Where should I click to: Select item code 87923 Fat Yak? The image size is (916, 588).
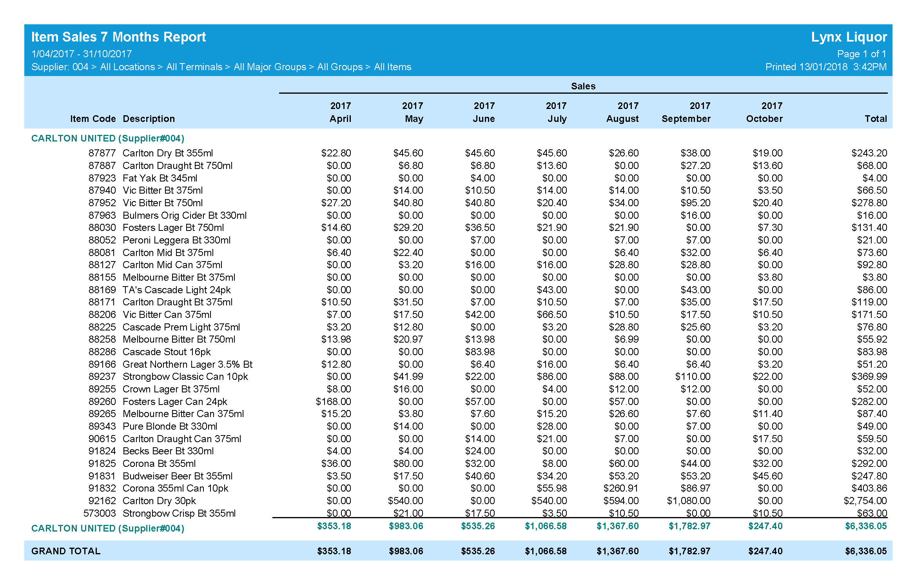[102, 178]
